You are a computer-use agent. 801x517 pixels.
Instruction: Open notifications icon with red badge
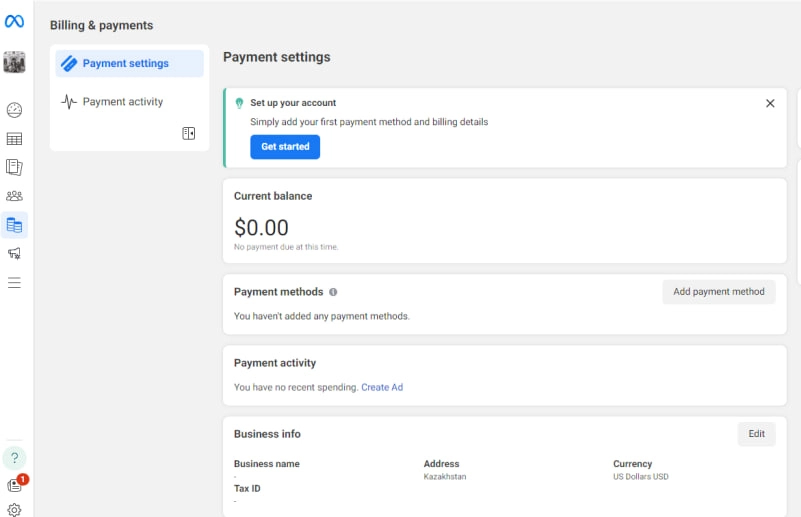(15, 485)
